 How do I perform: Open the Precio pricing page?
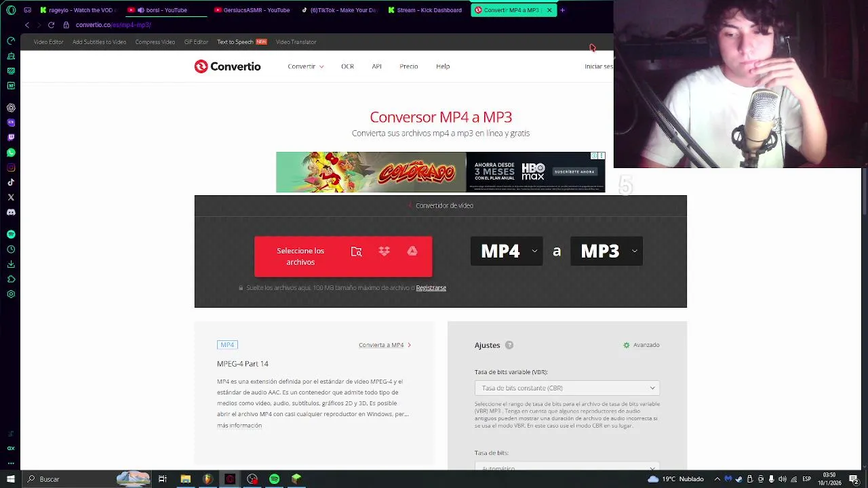(x=408, y=66)
